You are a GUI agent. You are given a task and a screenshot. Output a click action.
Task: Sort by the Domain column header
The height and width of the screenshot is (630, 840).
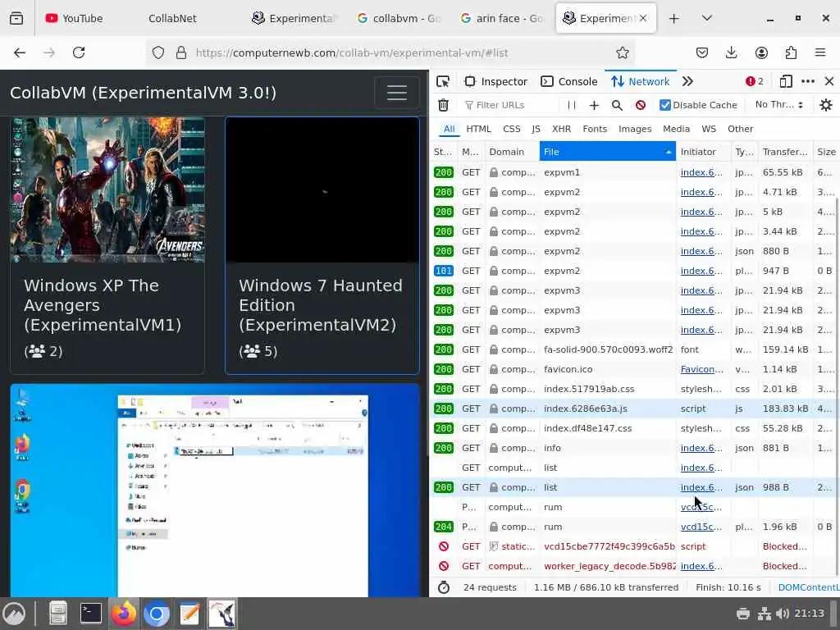[x=511, y=152]
